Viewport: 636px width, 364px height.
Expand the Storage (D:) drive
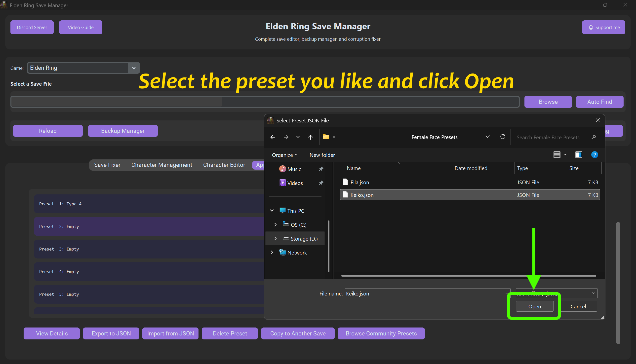tap(275, 239)
